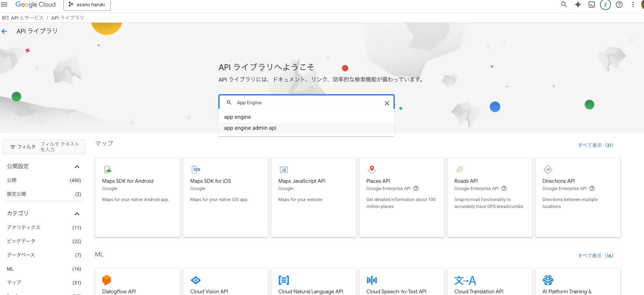Filter by 公開 visibility (490)
The image size is (644, 295).
44,180
